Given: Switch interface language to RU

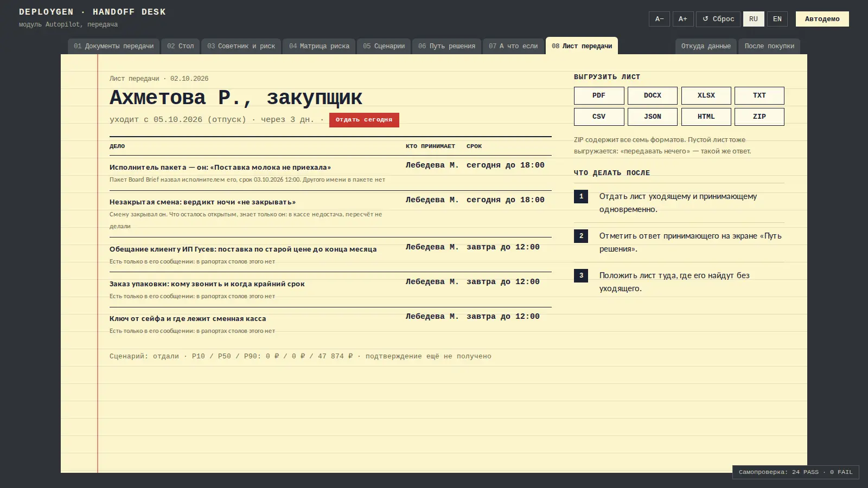Looking at the screenshot, I should coord(754,19).
